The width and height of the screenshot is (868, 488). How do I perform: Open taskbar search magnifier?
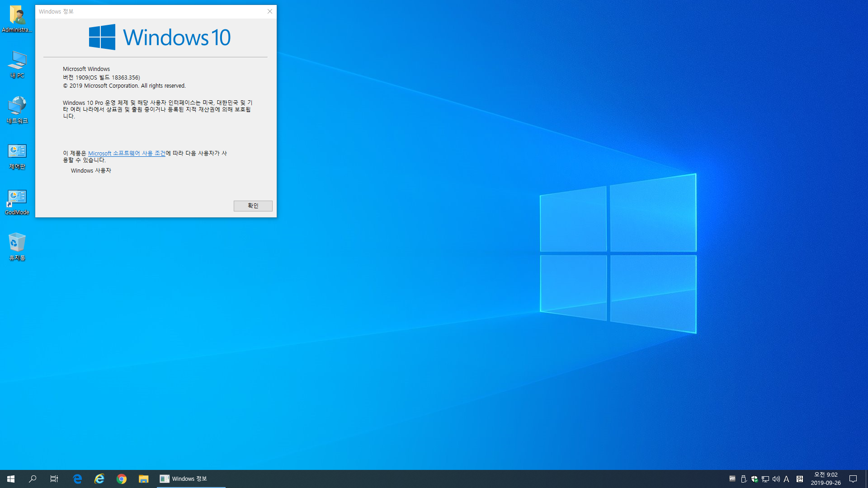click(33, 479)
